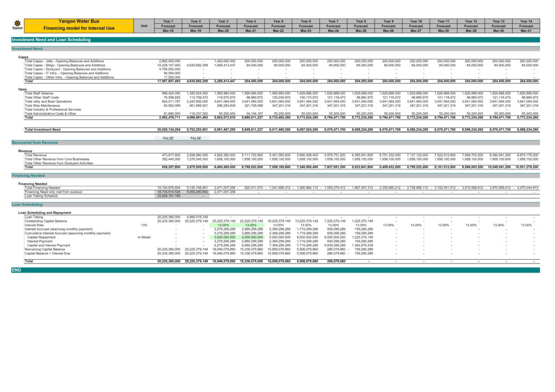Viewport: 555px width, 392px height.
Task: Click the 'Total Financing Needed' row label
Action: click(x=42, y=188)
